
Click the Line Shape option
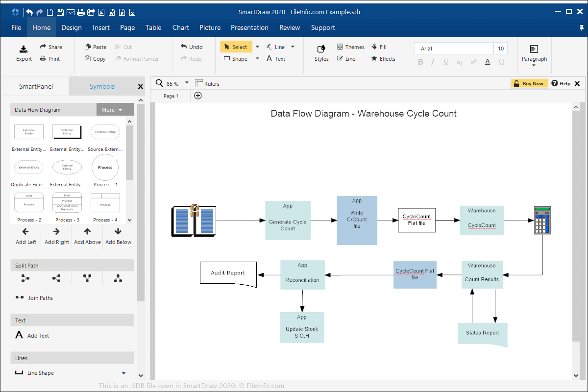pos(34,373)
